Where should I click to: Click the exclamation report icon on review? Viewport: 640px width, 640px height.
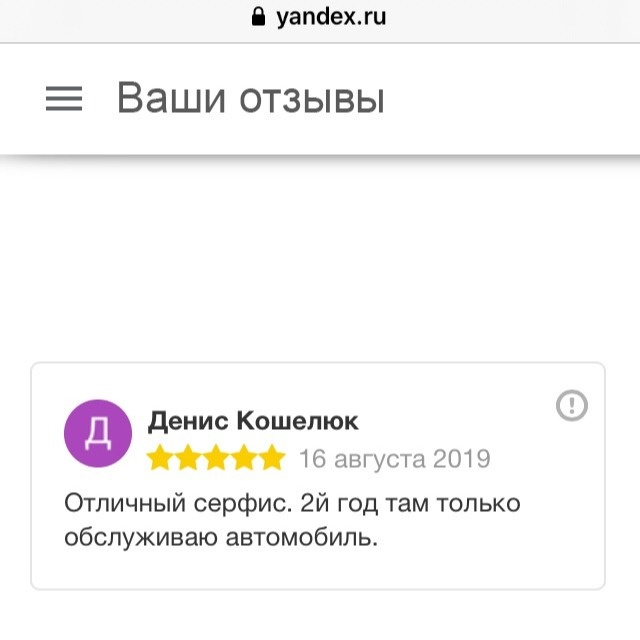coord(571,405)
